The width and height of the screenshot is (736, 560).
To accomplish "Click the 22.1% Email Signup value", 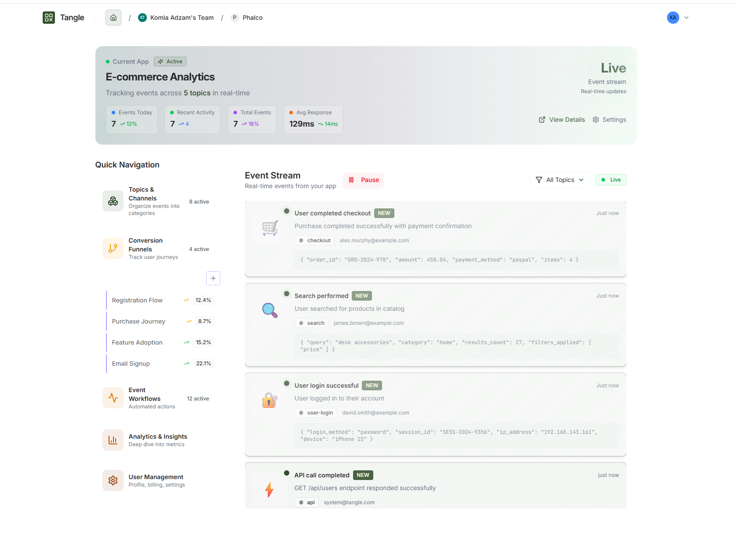I will click(204, 364).
